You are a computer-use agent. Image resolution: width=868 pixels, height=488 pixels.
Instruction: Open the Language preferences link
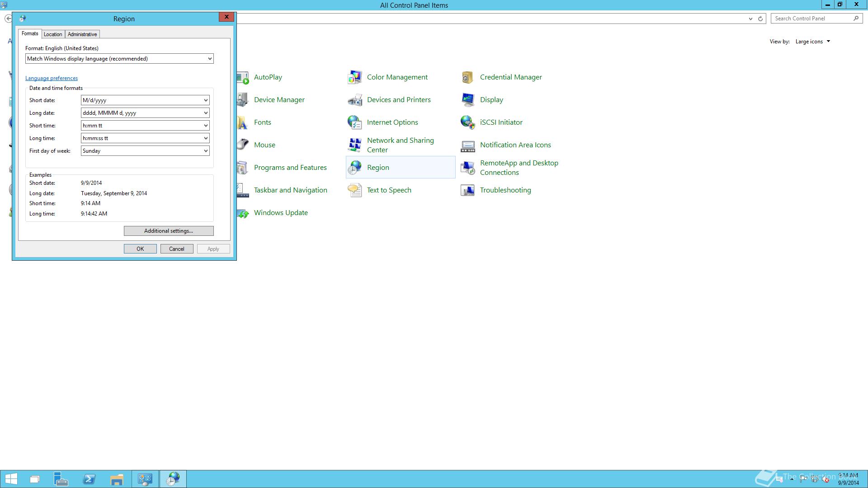(x=52, y=78)
